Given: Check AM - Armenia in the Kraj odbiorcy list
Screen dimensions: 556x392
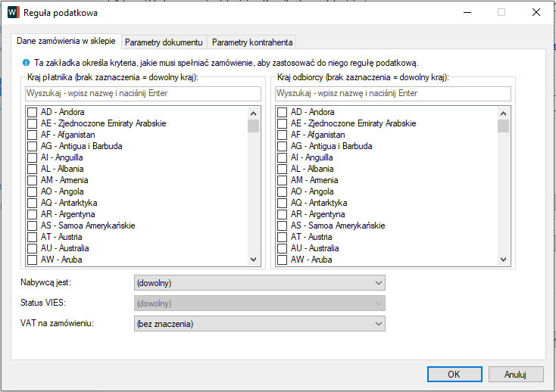Looking at the screenshot, I should pos(282,180).
